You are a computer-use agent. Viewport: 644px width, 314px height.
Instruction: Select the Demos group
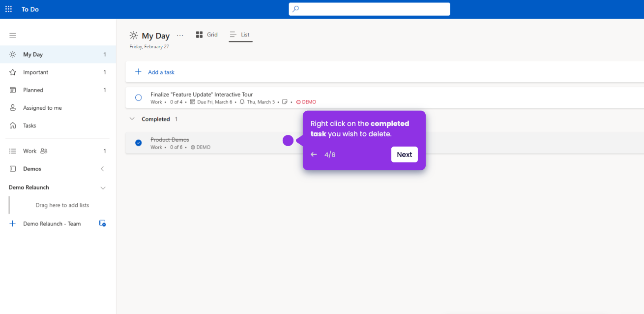pyautogui.click(x=58, y=169)
